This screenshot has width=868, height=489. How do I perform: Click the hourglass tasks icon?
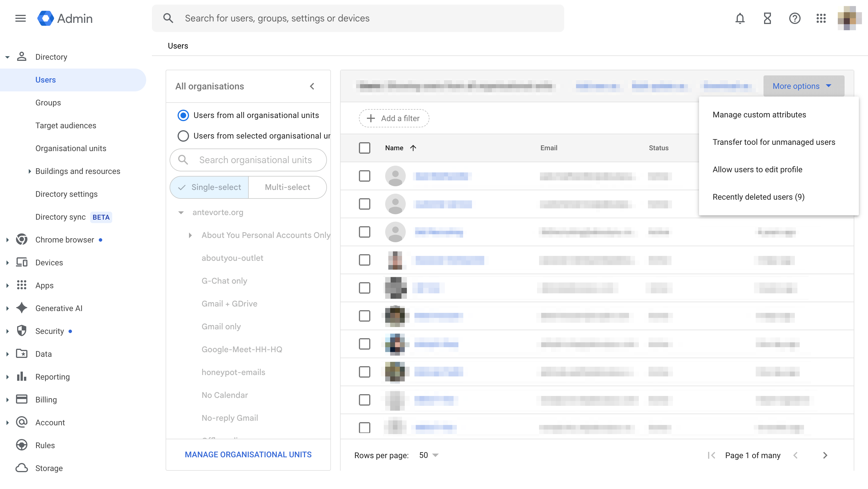click(x=767, y=18)
